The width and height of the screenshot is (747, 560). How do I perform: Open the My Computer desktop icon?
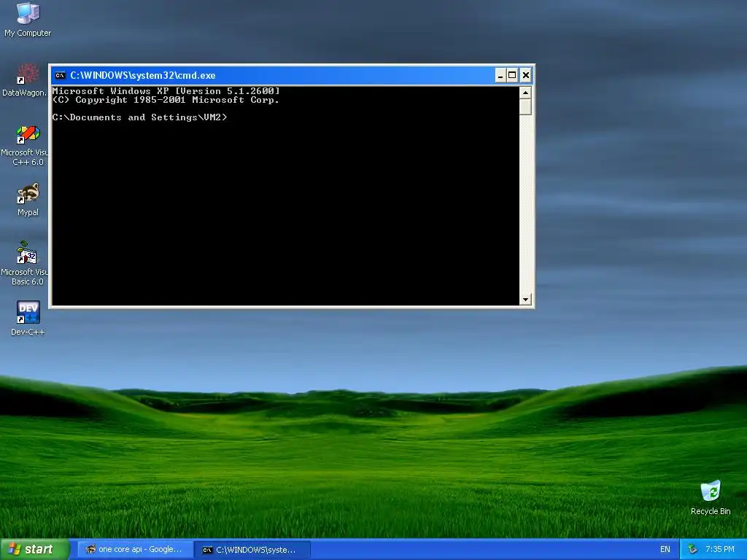[28, 19]
